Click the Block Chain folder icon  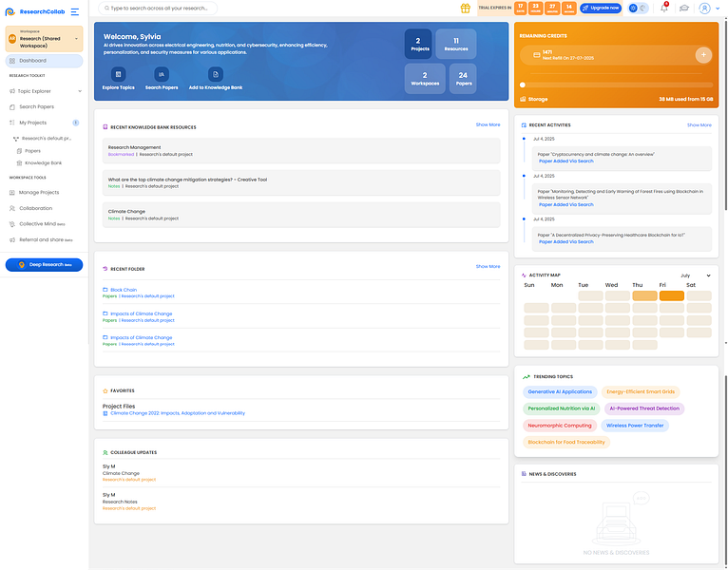point(105,290)
